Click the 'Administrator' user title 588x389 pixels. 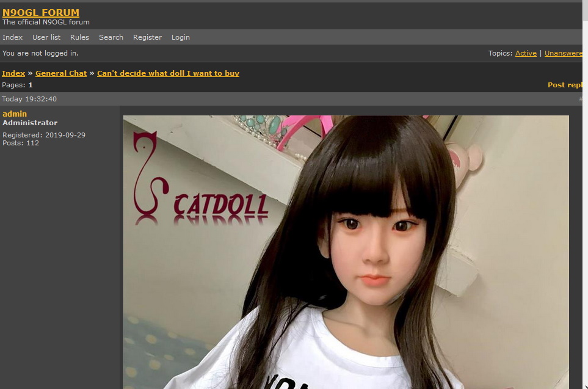[30, 123]
